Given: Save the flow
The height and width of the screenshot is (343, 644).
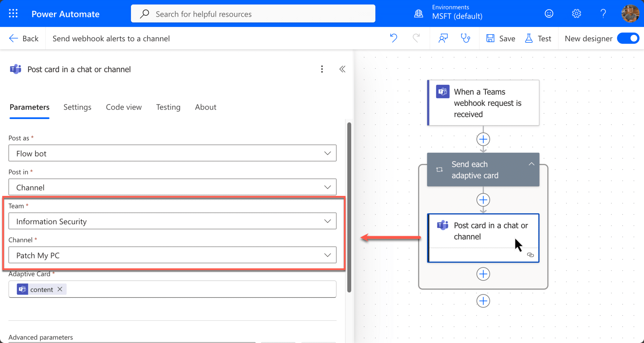Looking at the screenshot, I should click(500, 38).
